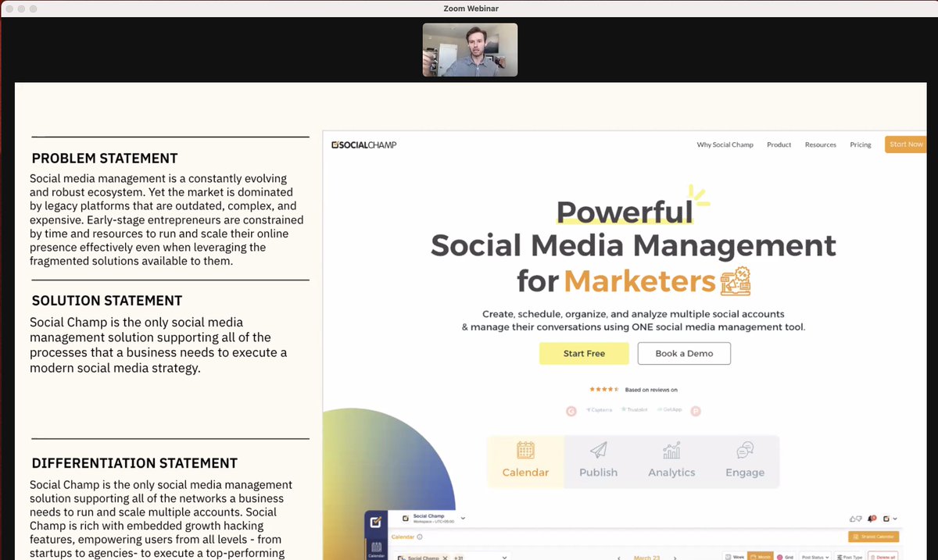
Task: Click the "+31" accounts count chip
Action: [459, 558]
